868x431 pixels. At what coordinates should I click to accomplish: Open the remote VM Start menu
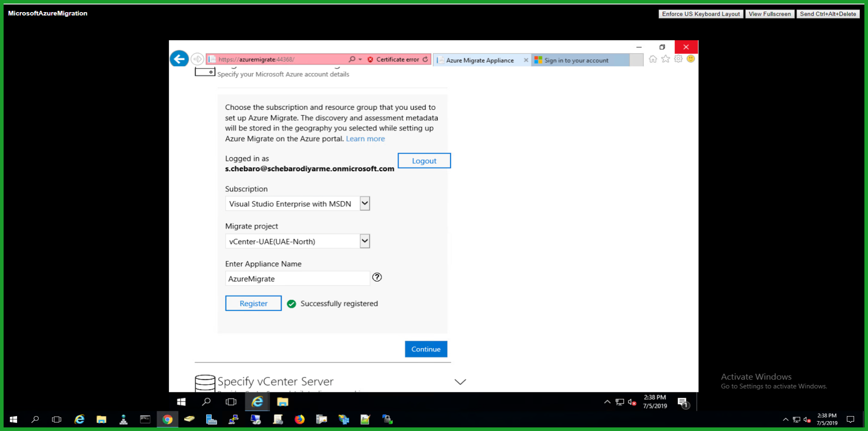(x=181, y=402)
